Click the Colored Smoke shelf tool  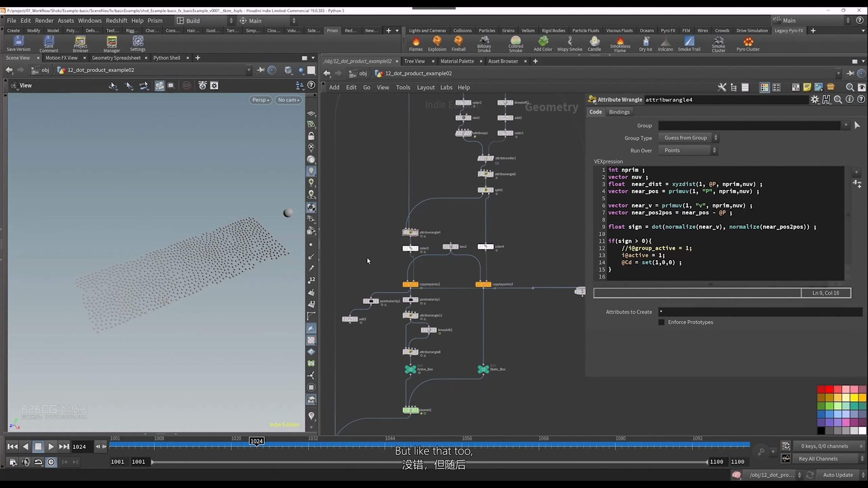(x=515, y=44)
